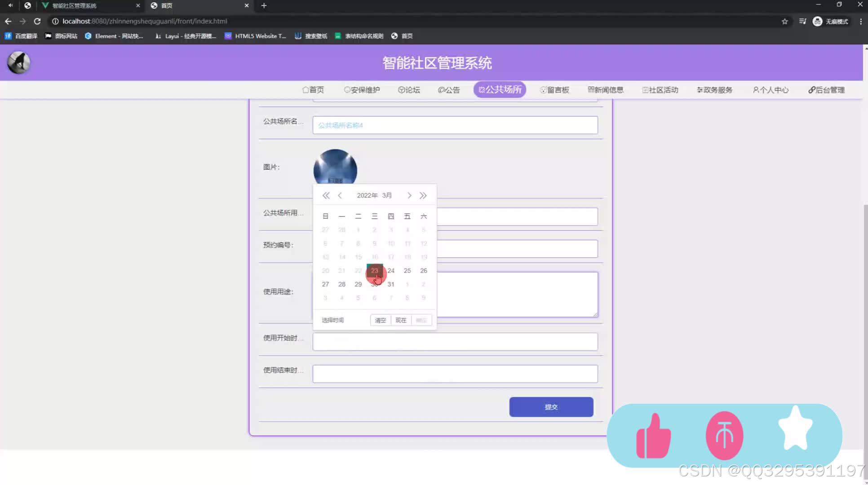This screenshot has width=868, height=485.
Task: Bookmark this page with star icon
Action: (x=785, y=21)
